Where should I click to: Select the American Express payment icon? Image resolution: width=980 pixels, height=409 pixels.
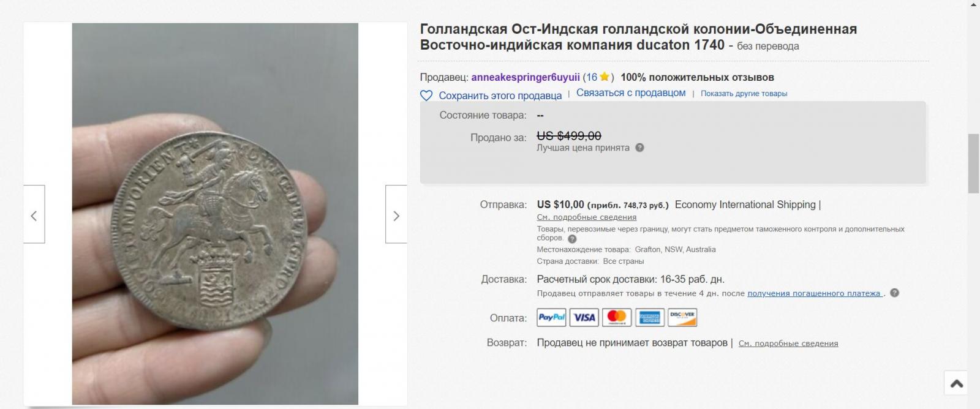(650, 317)
